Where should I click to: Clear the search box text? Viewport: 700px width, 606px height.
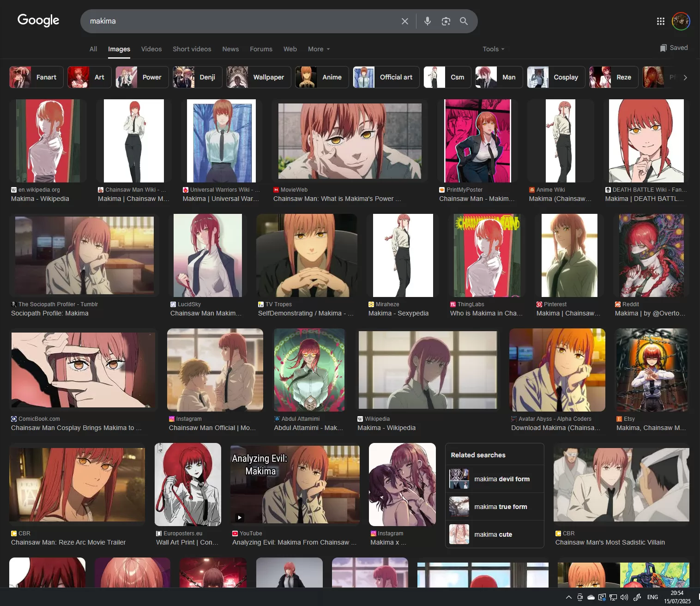(404, 21)
